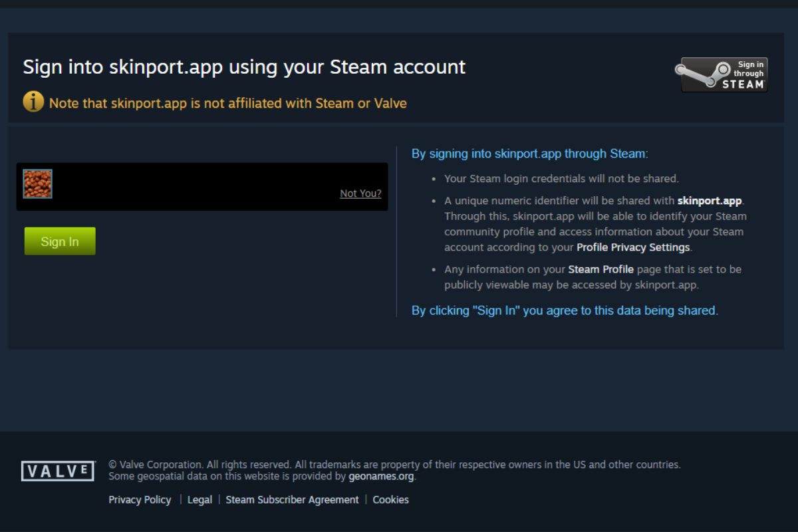Image resolution: width=798 pixels, height=532 pixels.
Task: Click the "Not You?" link
Action: pos(360,194)
